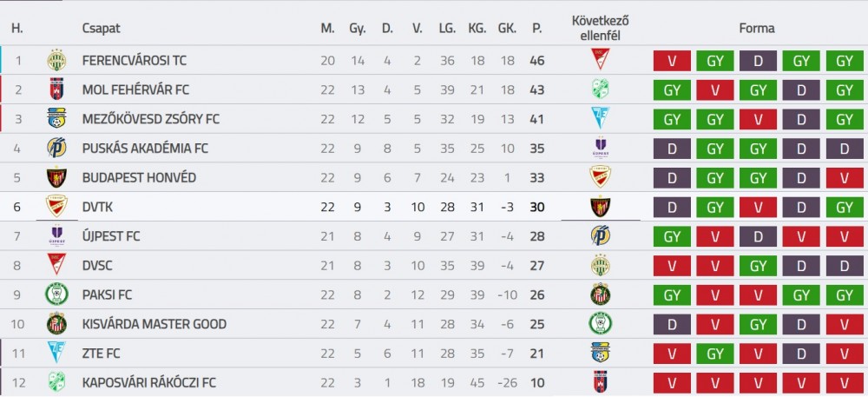Open the DVSC team name link
The width and height of the screenshot is (868, 397).
pos(97,266)
